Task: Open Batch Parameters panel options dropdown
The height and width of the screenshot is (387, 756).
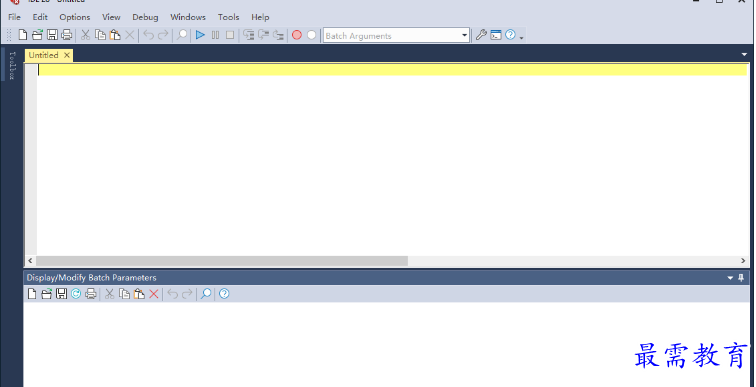Action: tap(731, 278)
